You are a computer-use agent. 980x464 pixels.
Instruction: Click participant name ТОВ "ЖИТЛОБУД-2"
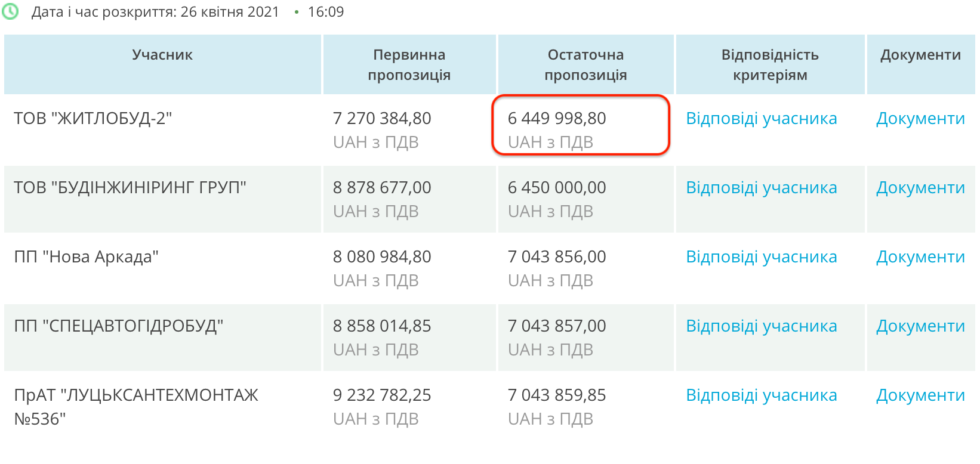(x=93, y=119)
